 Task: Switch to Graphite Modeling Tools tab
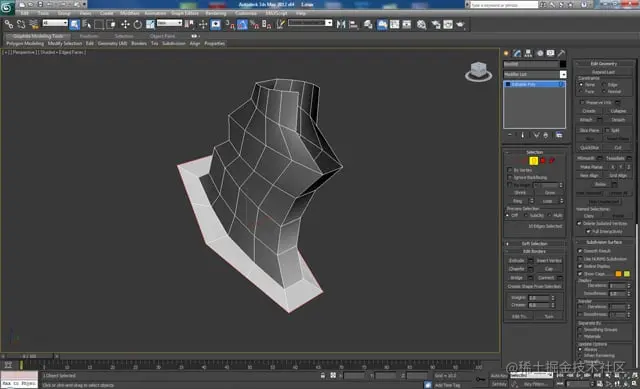(38, 36)
